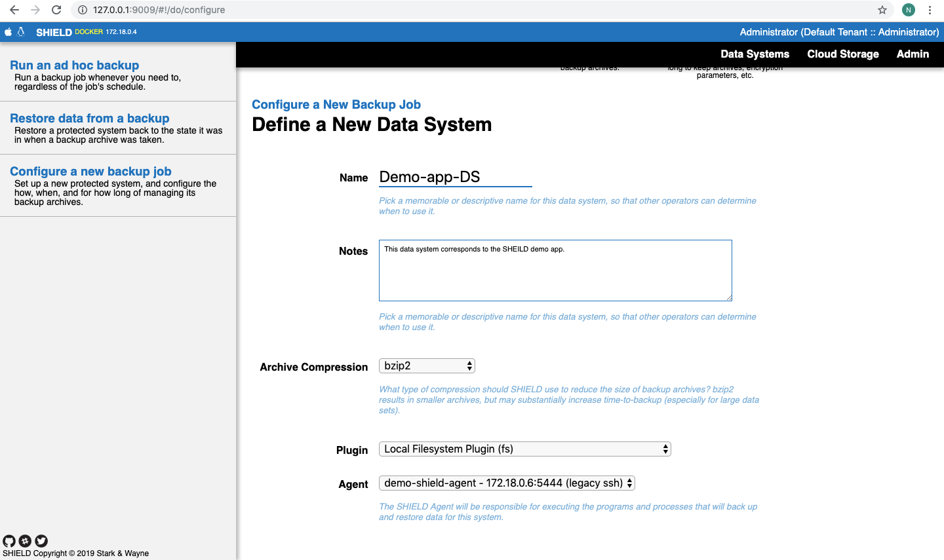Screen dimensions: 944x560
Task: Click the 'Agent' field label
Action: coord(353,484)
